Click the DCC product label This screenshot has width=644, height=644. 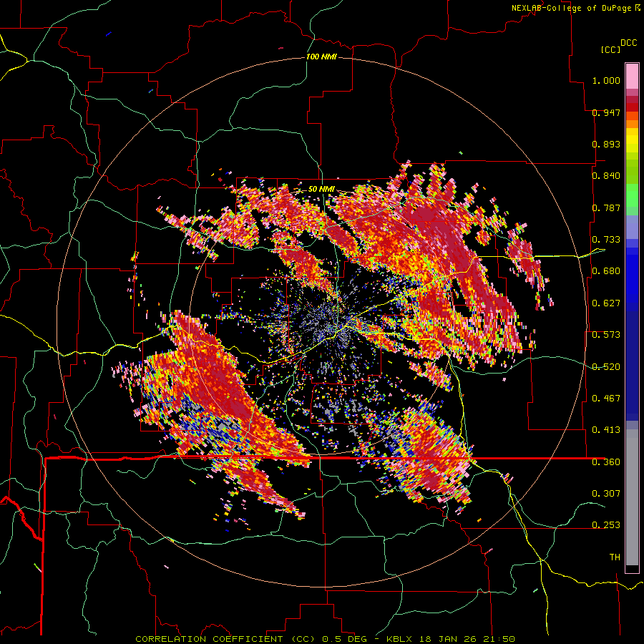[628, 42]
